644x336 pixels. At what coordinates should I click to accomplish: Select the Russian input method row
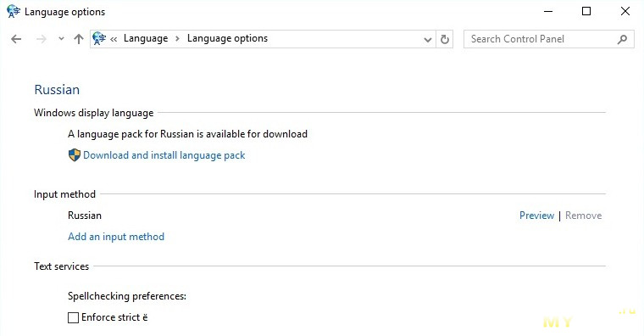85,216
